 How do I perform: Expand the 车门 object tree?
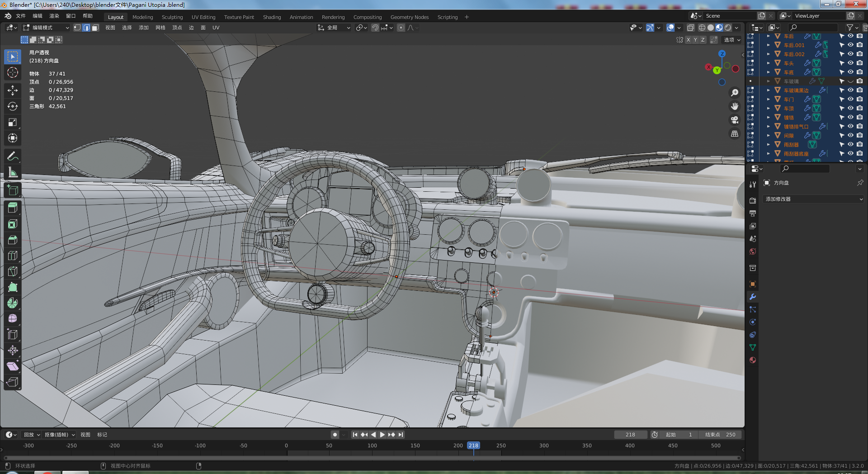click(768, 99)
